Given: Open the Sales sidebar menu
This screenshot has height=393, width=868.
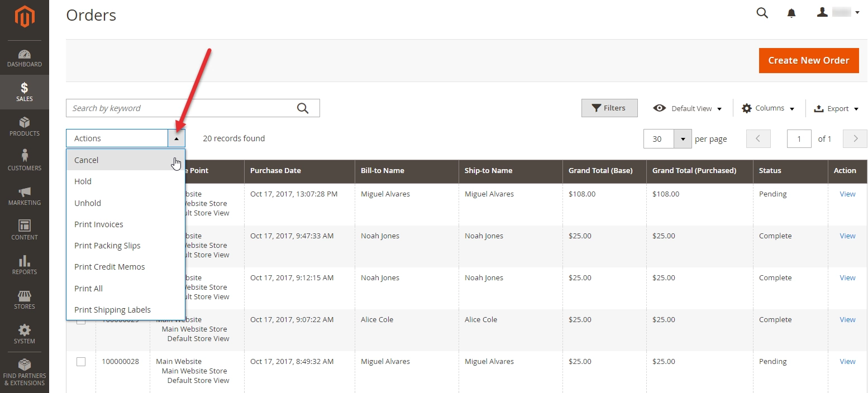Looking at the screenshot, I should click(x=25, y=92).
